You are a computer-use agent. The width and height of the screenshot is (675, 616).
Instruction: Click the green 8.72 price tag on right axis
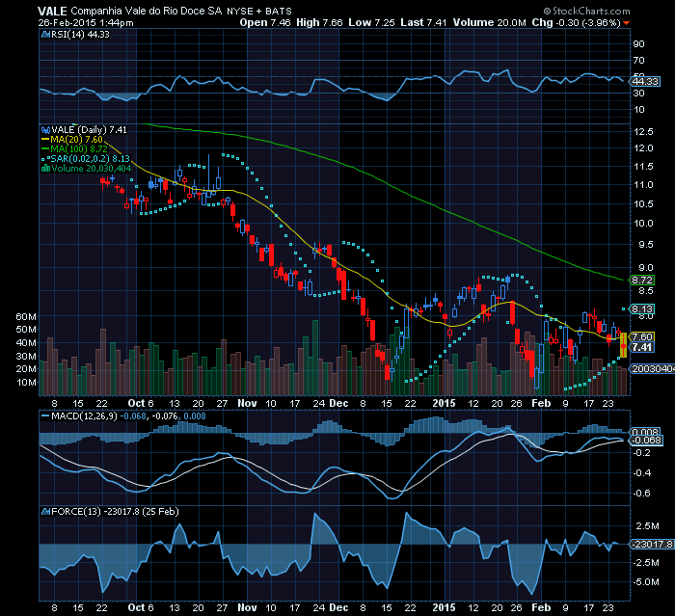(x=642, y=281)
